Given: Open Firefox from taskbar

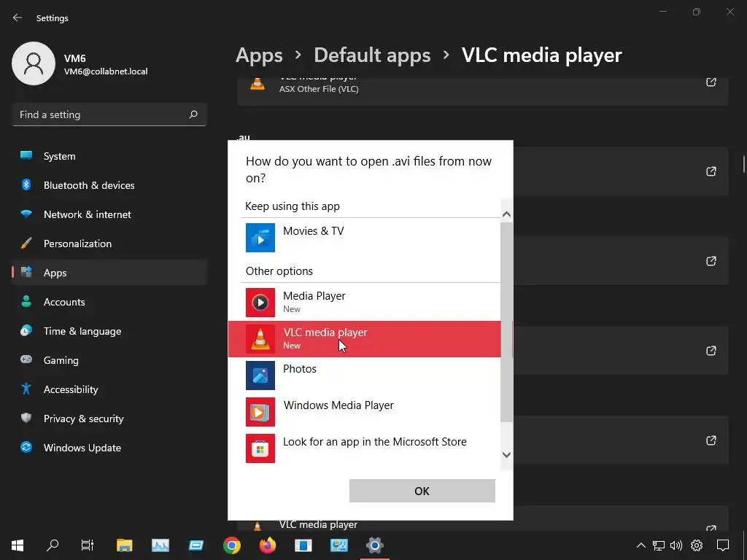Looking at the screenshot, I should pyautogui.click(x=268, y=545).
